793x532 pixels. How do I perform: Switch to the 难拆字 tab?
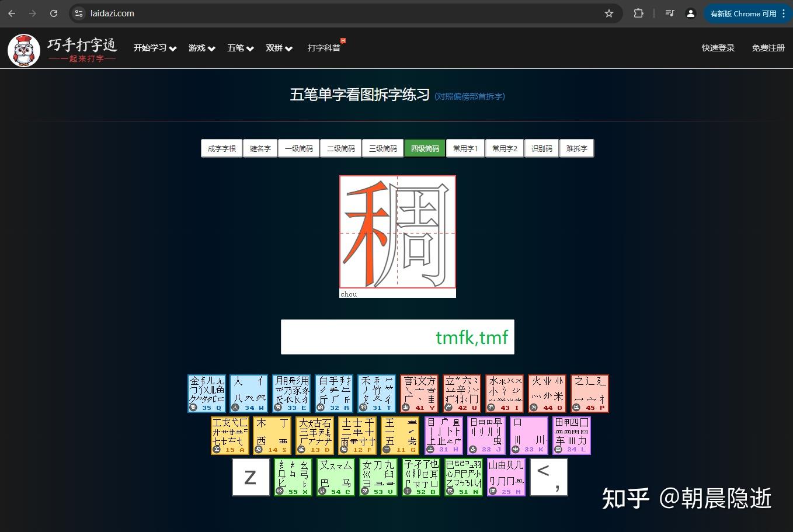tap(577, 148)
